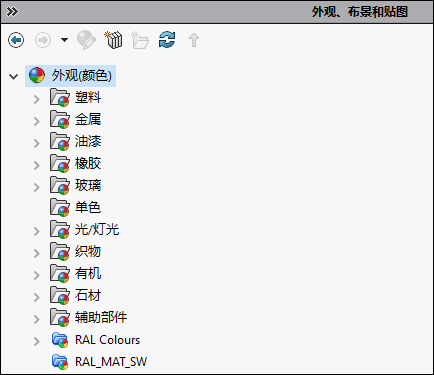434x375 pixels.
Task: Select the 玻璃 tree item
Action: [x=88, y=185]
